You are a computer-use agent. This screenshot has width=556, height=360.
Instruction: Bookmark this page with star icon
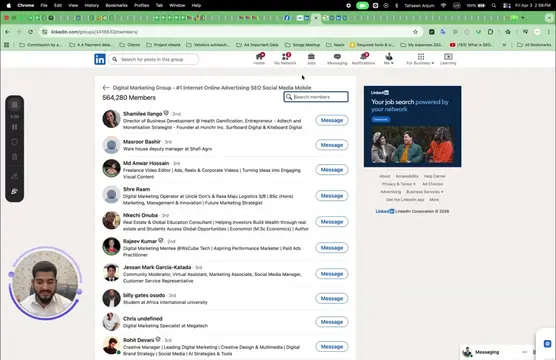coord(416,32)
